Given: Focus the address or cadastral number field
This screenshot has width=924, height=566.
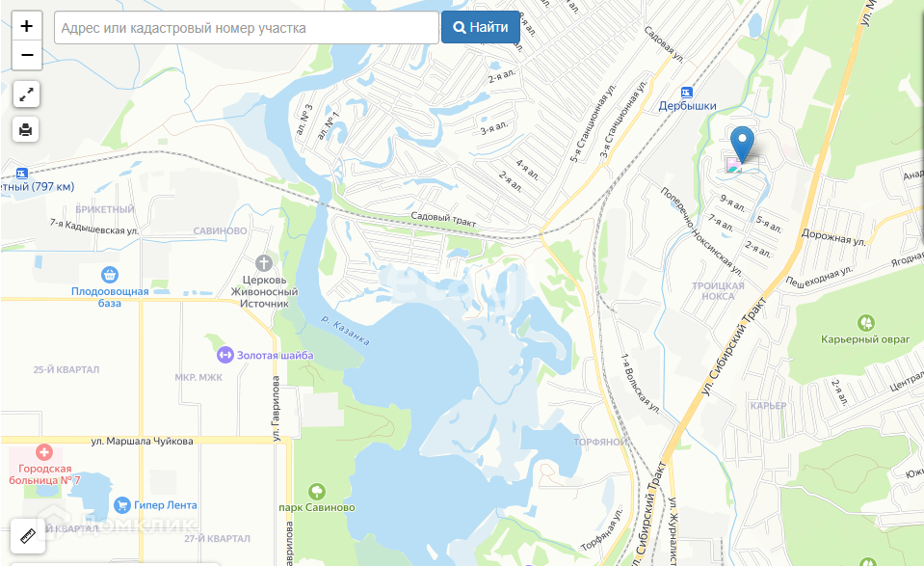Looking at the screenshot, I should point(247,28).
